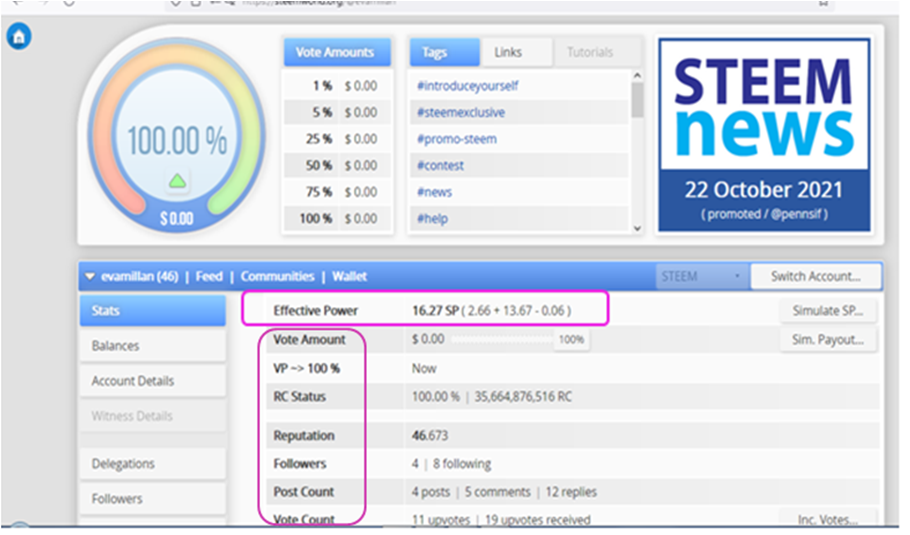Collapse the evamillan account arrow
Viewport: 910px width, 535px height.
coord(90,276)
